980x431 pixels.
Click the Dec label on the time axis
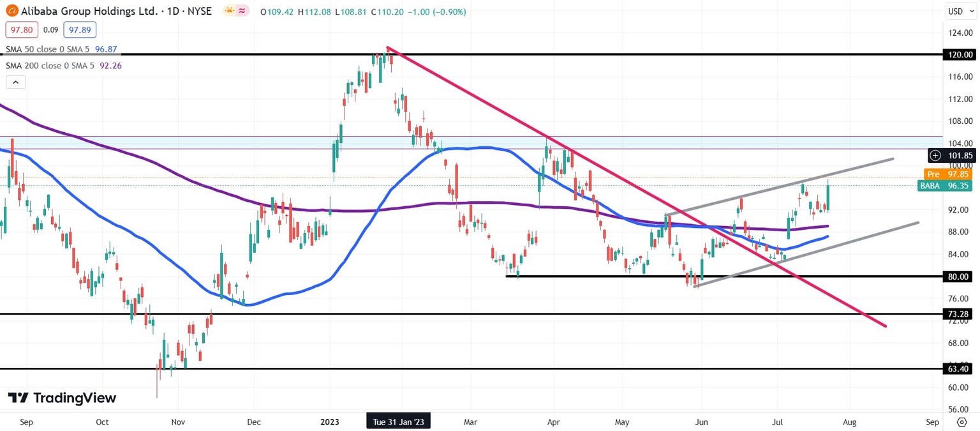click(x=253, y=422)
